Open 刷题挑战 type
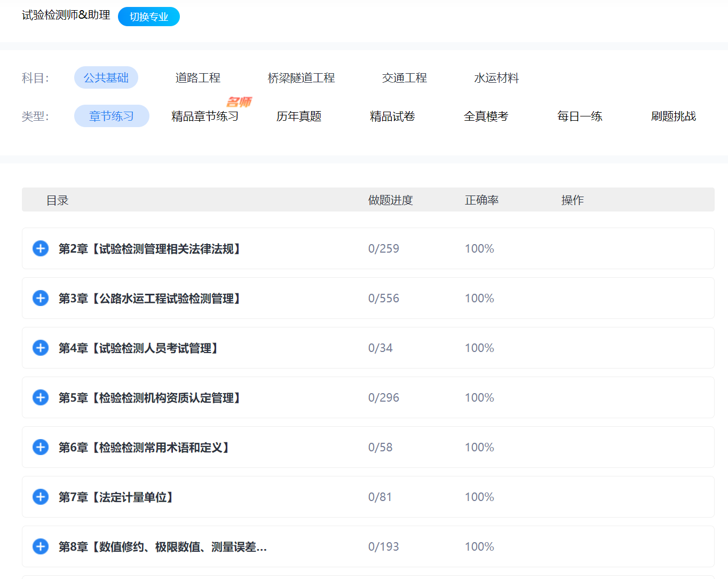The height and width of the screenshot is (579, 728). pos(674,116)
